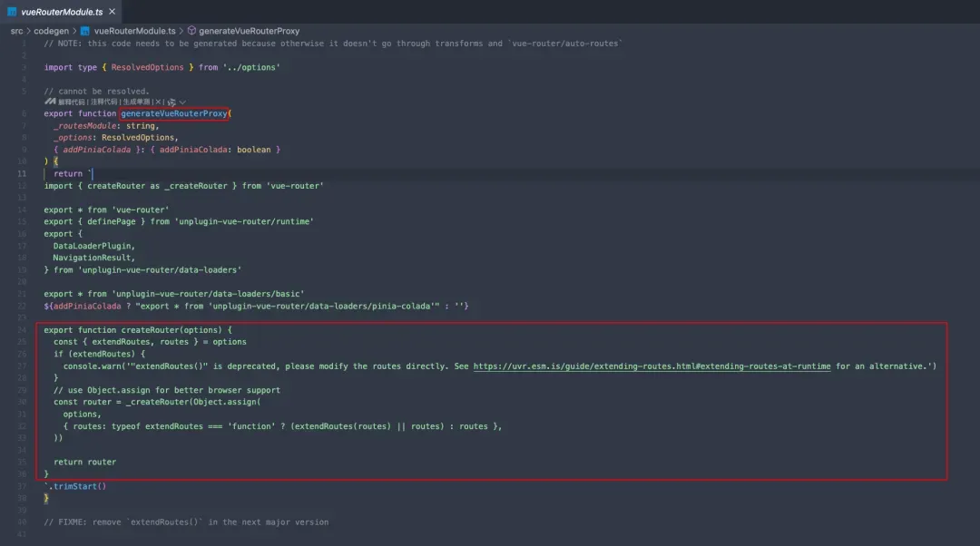
Task: Click 'return router' statement
Action: point(84,462)
